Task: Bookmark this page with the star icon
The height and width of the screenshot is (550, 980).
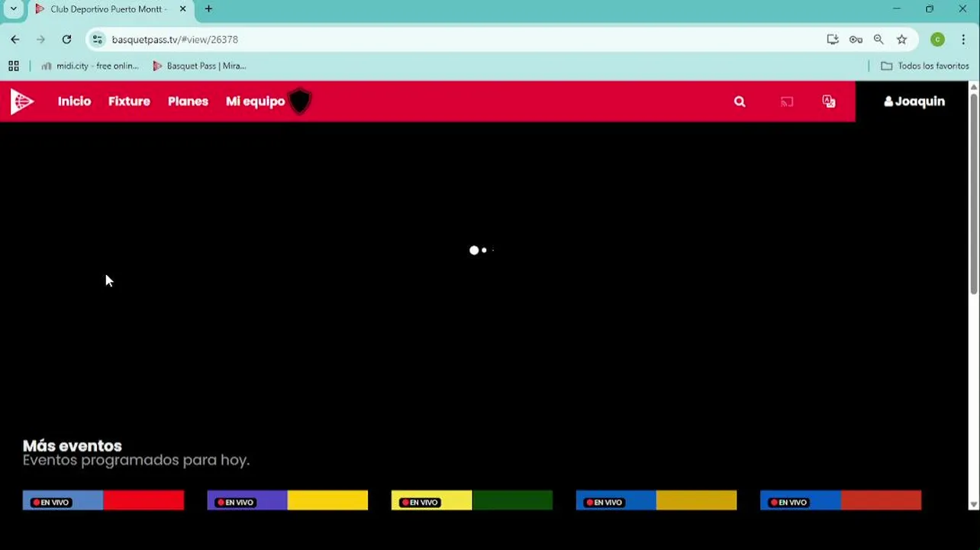Action: (x=901, y=40)
